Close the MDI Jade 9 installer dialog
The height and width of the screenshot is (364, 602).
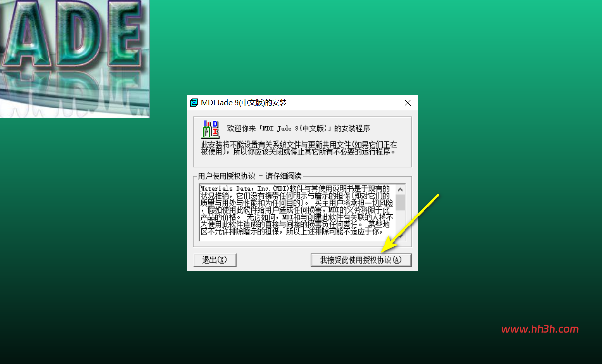pos(407,103)
